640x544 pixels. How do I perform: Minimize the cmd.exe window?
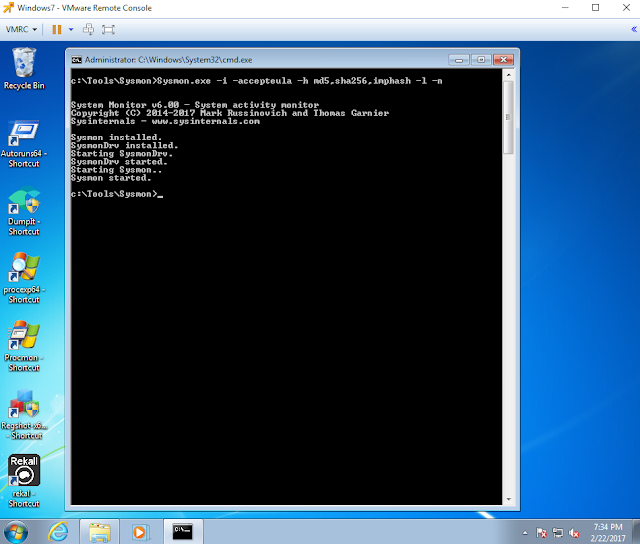pos(459,60)
